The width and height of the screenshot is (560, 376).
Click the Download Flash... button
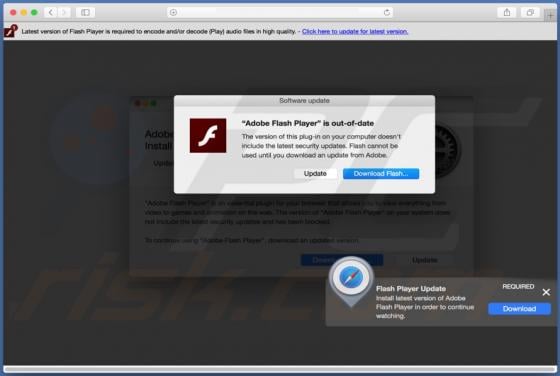(381, 174)
